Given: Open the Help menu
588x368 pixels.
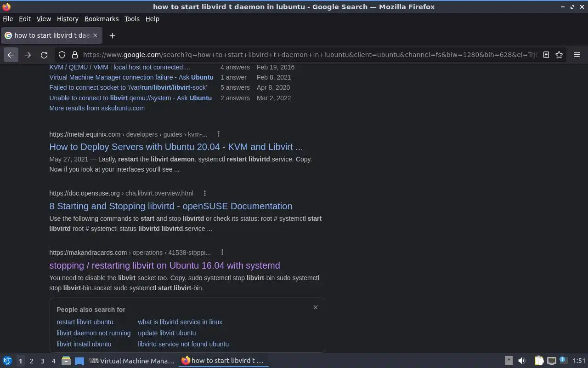Looking at the screenshot, I should point(153,19).
